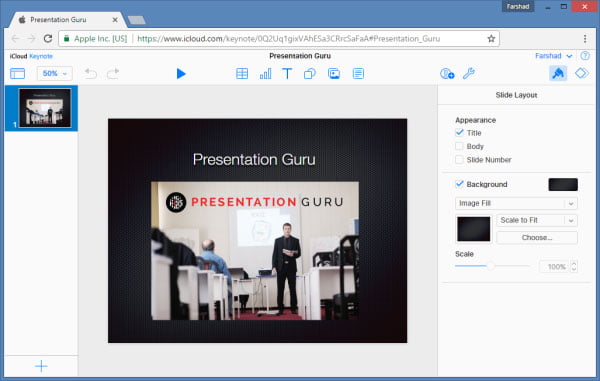The width and height of the screenshot is (600, 381).
Task: Open the 50% zoom dropdown
Action: tap(54, 73)
